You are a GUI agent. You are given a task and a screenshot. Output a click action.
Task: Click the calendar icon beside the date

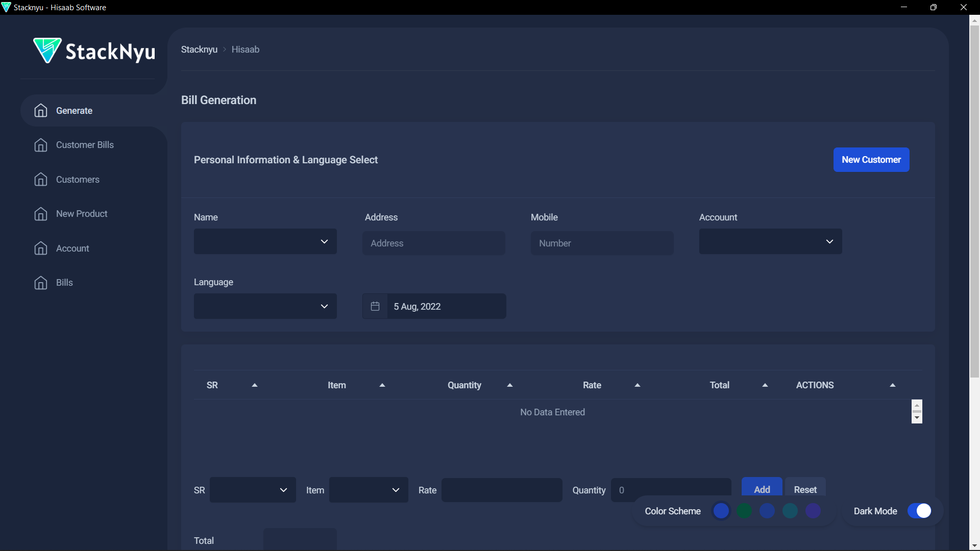pos(375,306)
